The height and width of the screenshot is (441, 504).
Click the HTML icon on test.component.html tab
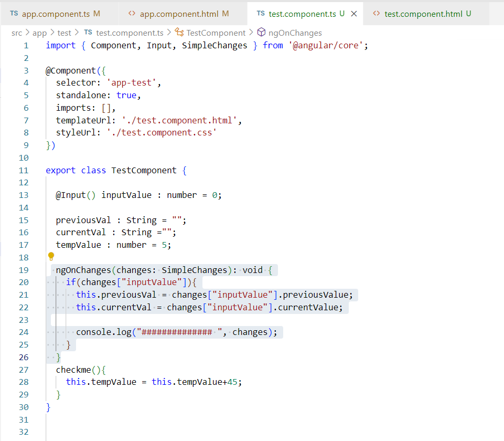(376, 14)
